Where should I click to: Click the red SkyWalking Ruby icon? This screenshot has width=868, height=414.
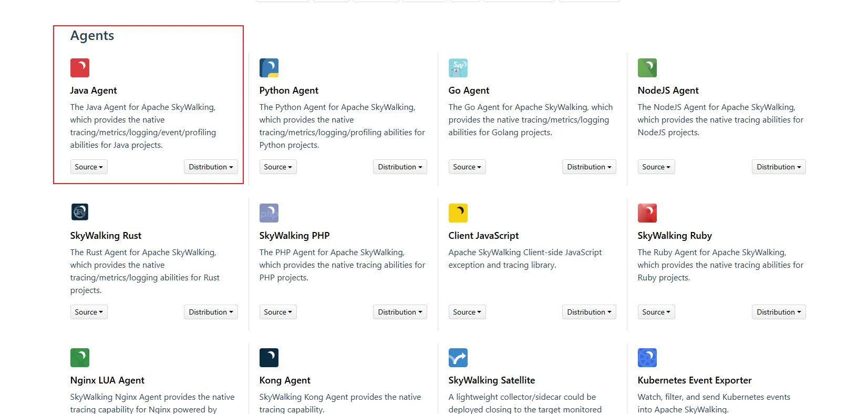tap(647, 213)
